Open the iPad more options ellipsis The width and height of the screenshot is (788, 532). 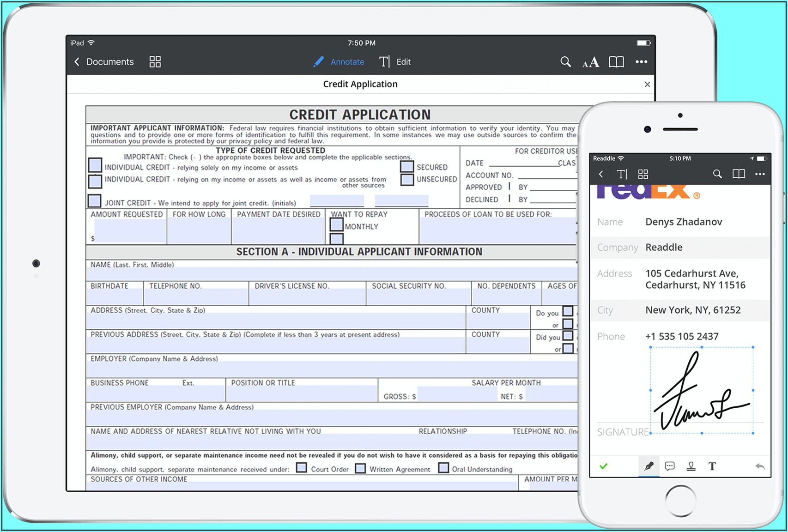641,62
